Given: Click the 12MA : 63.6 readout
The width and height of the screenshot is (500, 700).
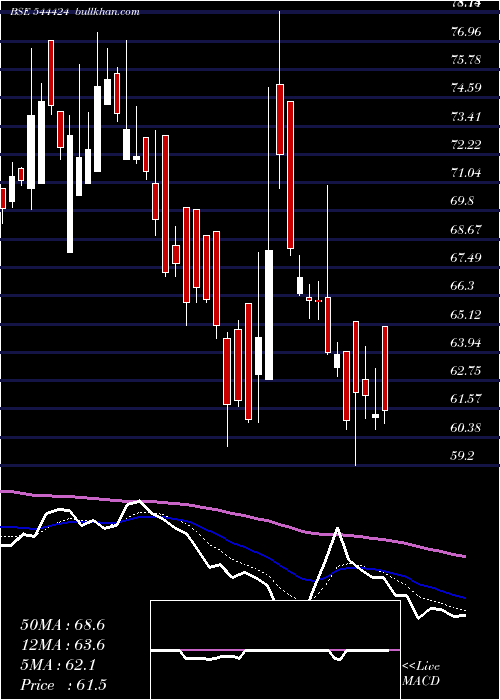Looking at the screenshot, I should coord(62,645).
